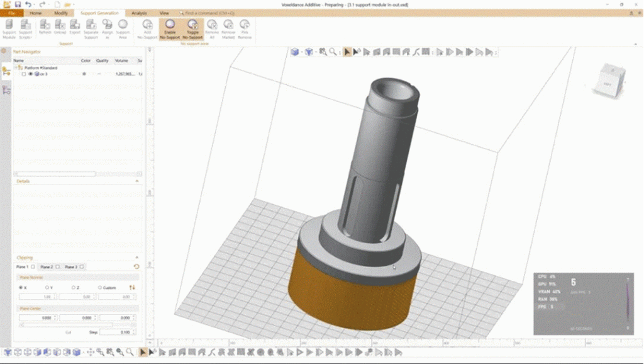This screenshot has height=364, width=644.
Task: Enable the Plane 1 clipping checkbox
Action: (x=31, y=266)
